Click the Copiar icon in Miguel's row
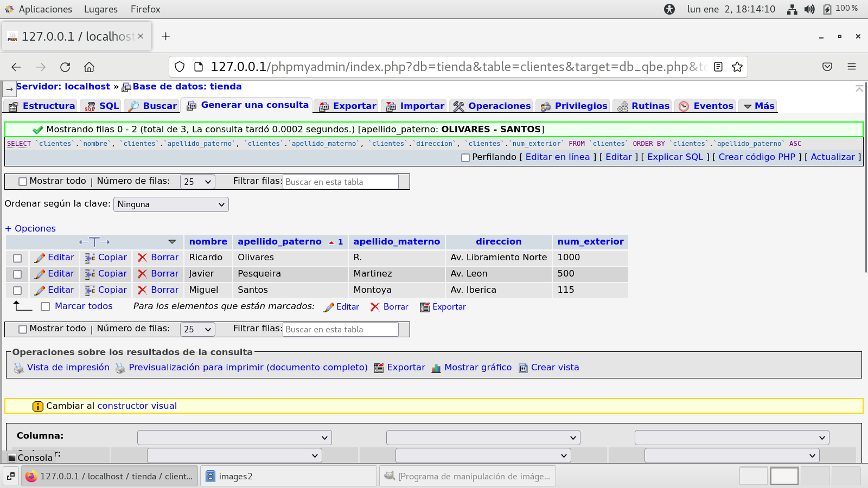This screenshot has width=868, height=488. tap(90, 291)
